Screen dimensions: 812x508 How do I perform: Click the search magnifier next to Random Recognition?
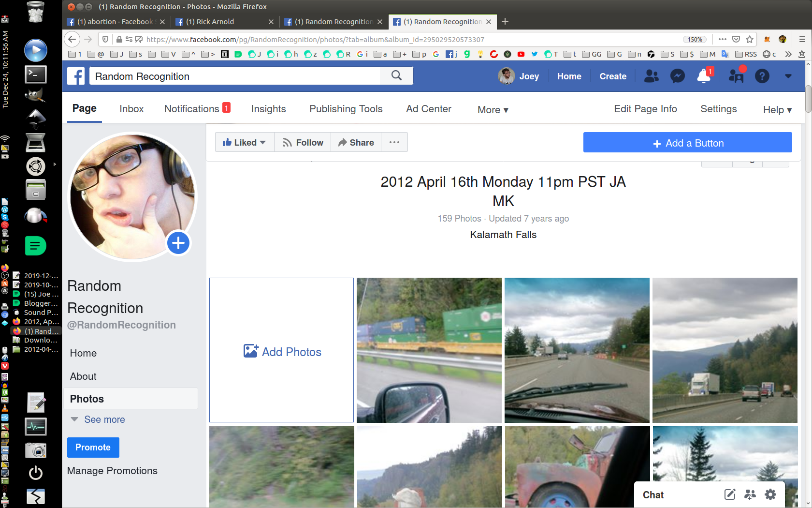tap(396, 76)
